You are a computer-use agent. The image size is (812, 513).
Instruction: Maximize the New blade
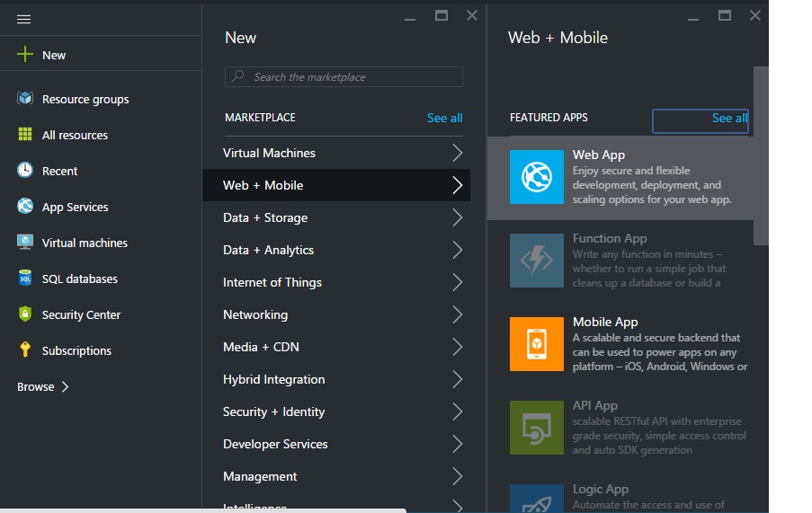point(442,16)
